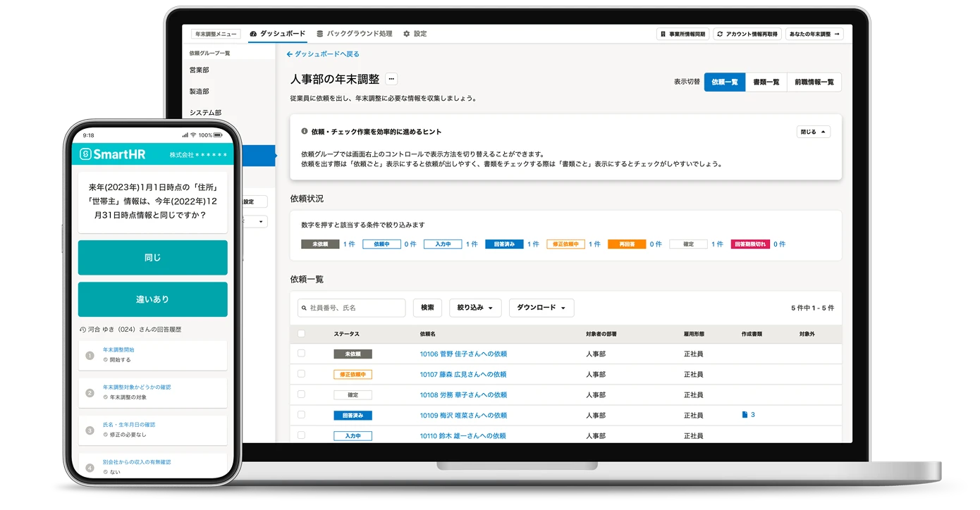Filter by the 回答済み count link
The image size is (980, 510).
[x=533, y=244]
